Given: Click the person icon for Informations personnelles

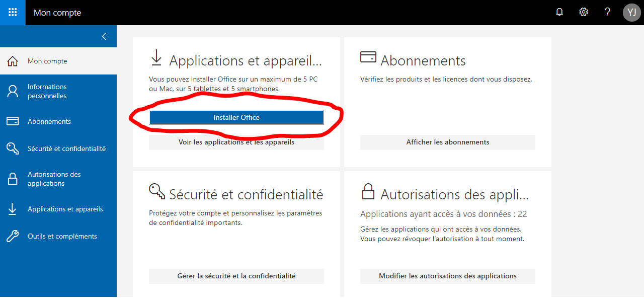Looking at the screenshot, I should [x=13, y=91].
